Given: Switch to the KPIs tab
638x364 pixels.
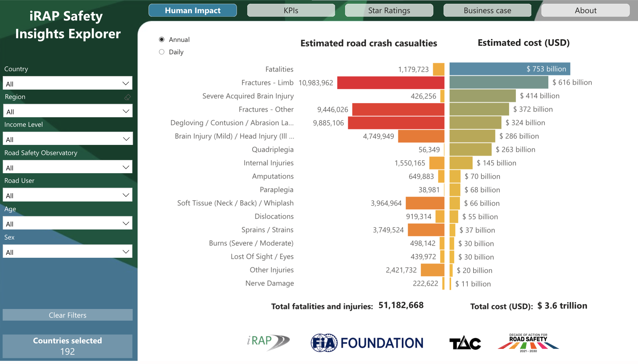Looking at the screenshot, I should 291,10.
